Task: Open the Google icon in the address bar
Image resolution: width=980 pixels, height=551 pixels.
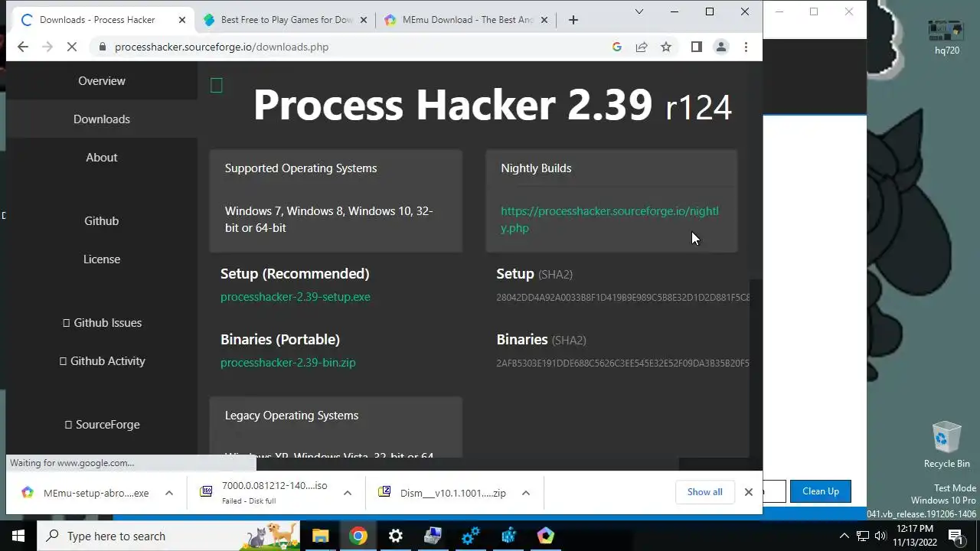Action: pos(617,47)
